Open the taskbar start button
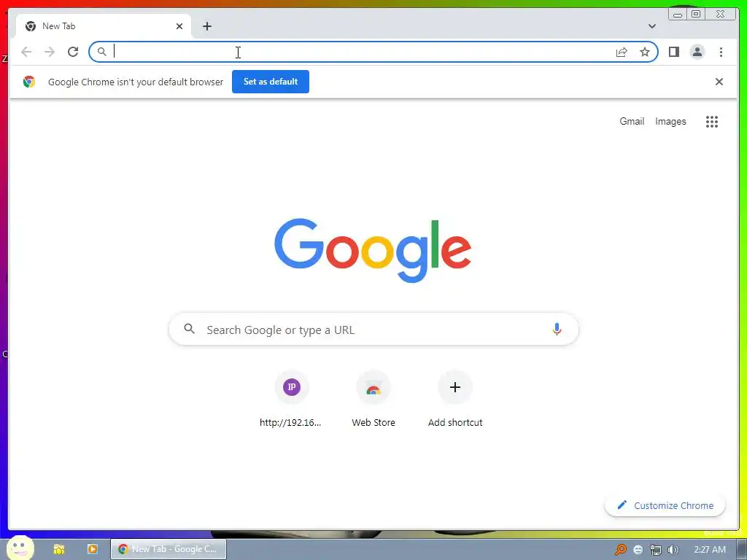 pyautogui.click(x=20, y=548)
